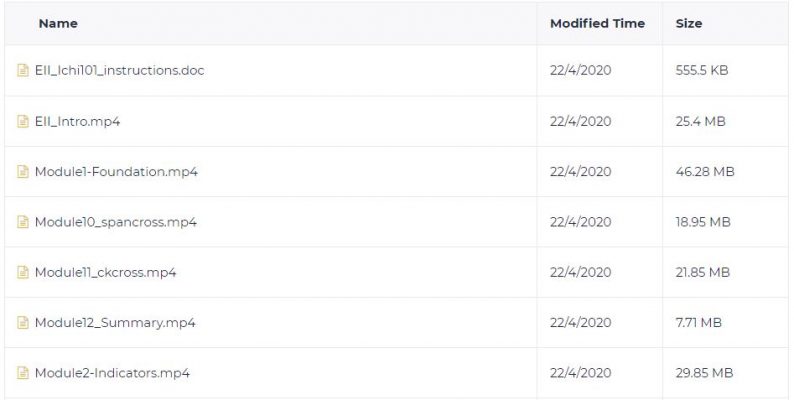Select Module10_spancross.mp4 file name
The width and height of the screenshot is (794, 400).
116,222
